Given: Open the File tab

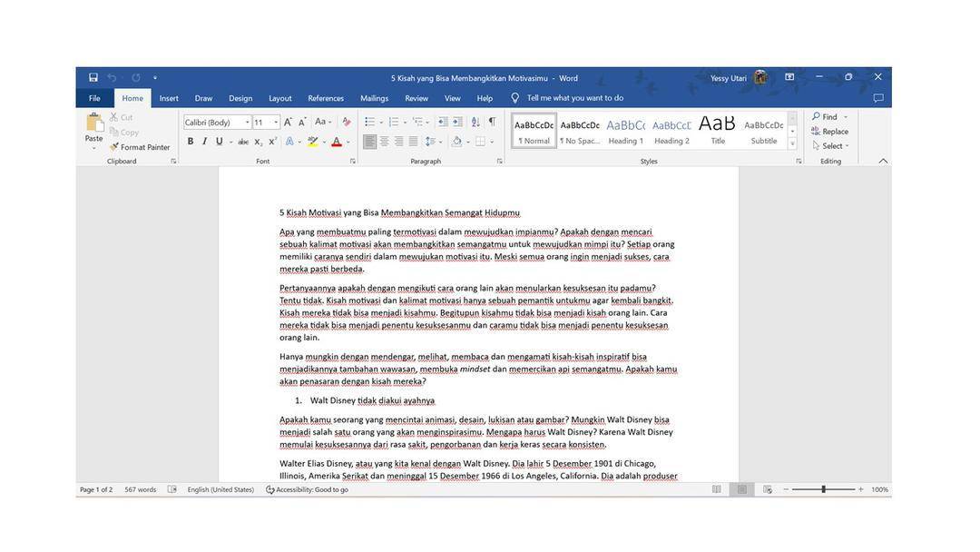Looking at the screenshot, I should [94, 98].
